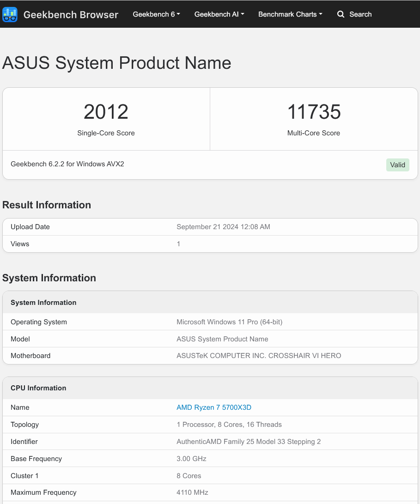Click the CPU Name row label
Screen dimensions: 420x504
pyautogui.click(x=20, y=407)
